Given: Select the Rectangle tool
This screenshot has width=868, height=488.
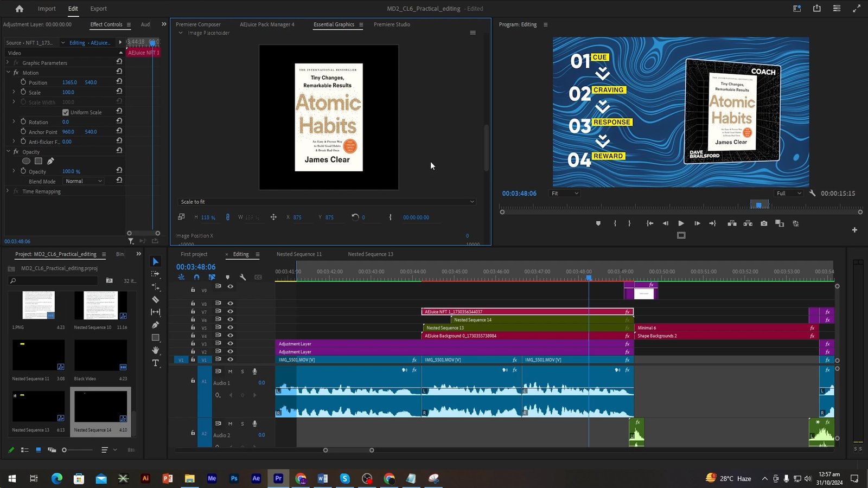Looking at the screenshot, I should [x=156, y=337].
